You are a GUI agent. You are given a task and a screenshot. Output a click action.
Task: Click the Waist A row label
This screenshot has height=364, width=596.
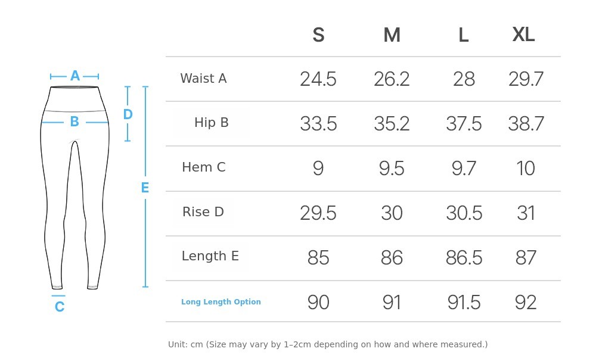(x=203, y=79)
